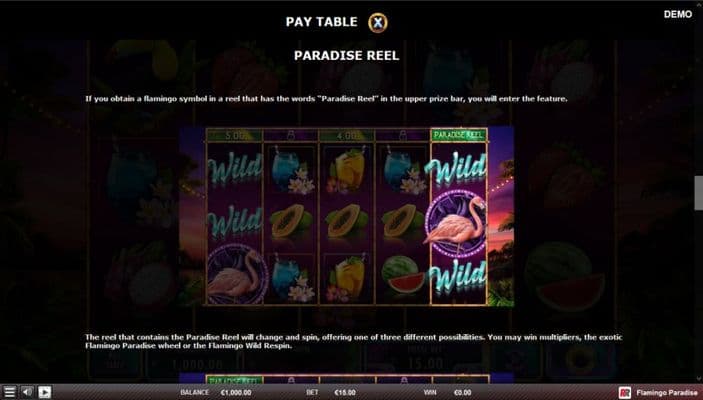Click the green Paradise Reel prize bar label

click(459, 135)
